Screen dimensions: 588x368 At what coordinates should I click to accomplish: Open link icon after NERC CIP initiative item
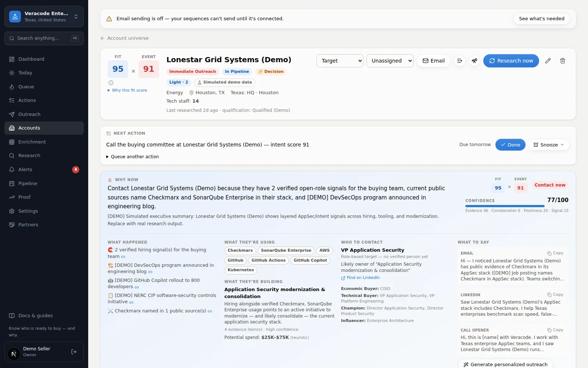[131, 302]
